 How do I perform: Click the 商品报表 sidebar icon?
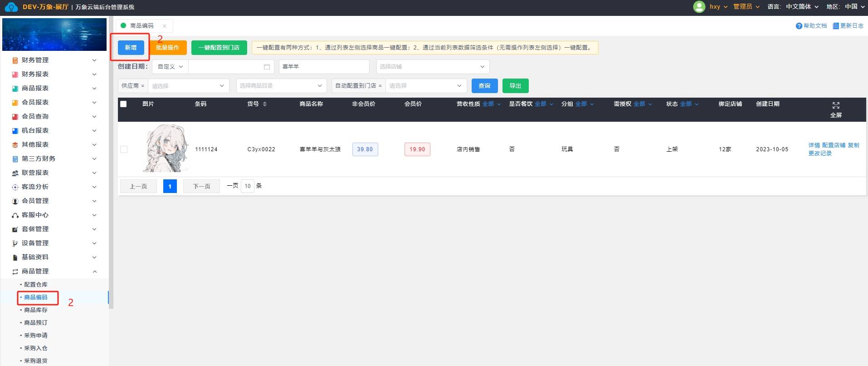(x=15, y=89)
